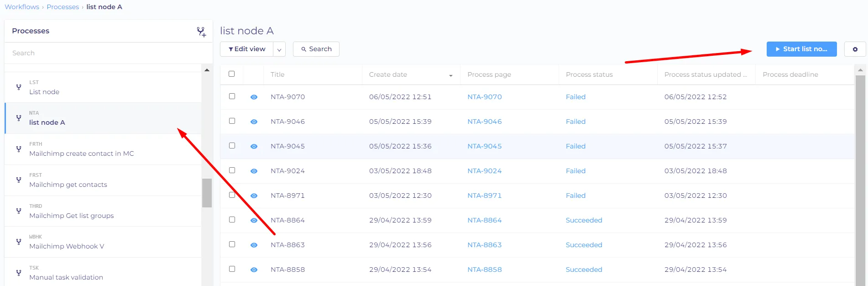Open Mailchimp create contact in MC process
This screenshot has height=286, width=868.
103,149
